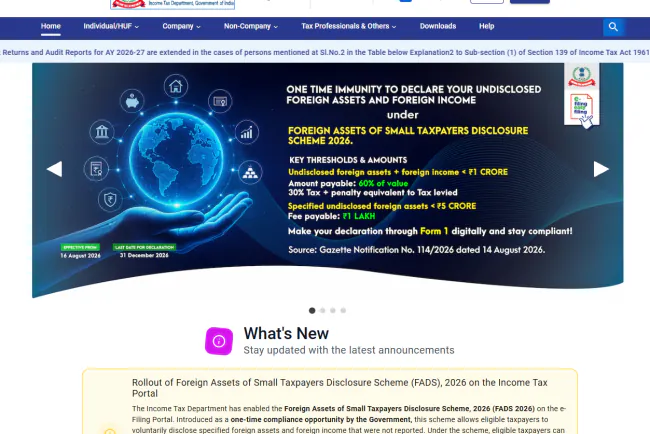The width and height of the screenshot is (650, 434).
Task: Click 'Specified undisclosed foreign assets < ₹5 CRORE' line
Action: (382, 206)
